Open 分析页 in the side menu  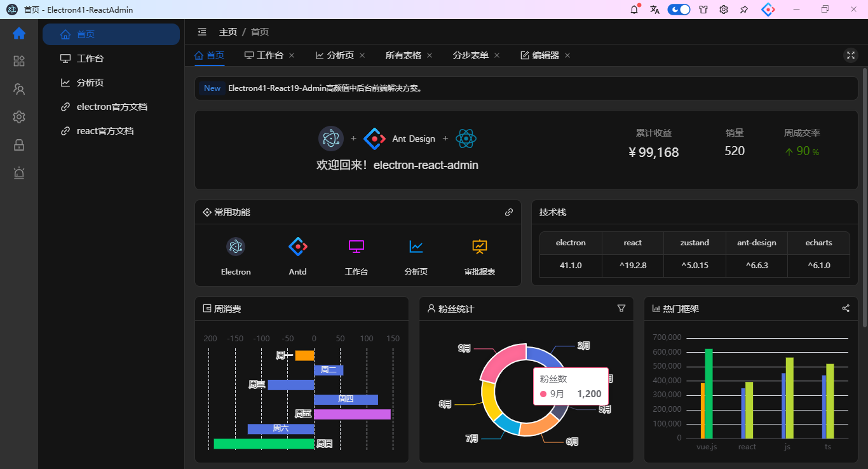pos(111,83)
